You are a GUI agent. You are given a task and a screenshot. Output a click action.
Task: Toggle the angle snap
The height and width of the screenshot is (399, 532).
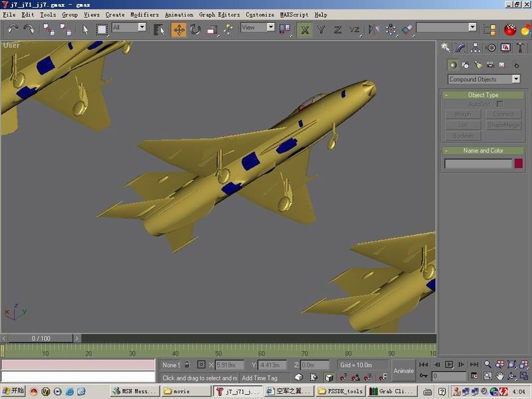click(x=356, y=377)
